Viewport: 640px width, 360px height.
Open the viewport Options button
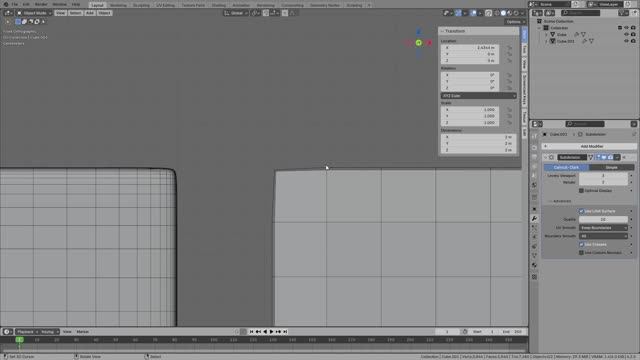coord(515,22)
